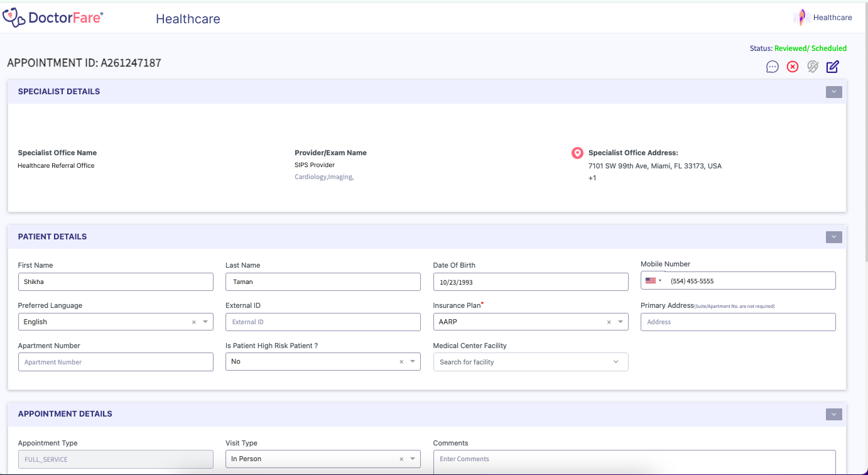
Task: Click the SIPS Provider text
Action: point(315,165)
